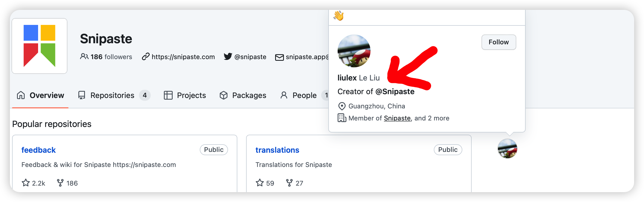Visit the https://snipaste.com website link
644x202 pixels.
[183, 57]
